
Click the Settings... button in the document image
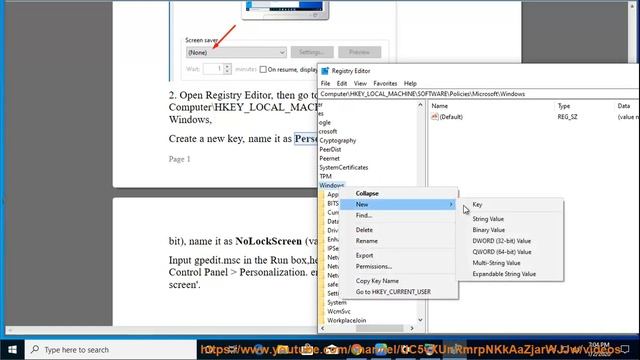(x=312, y=52)
